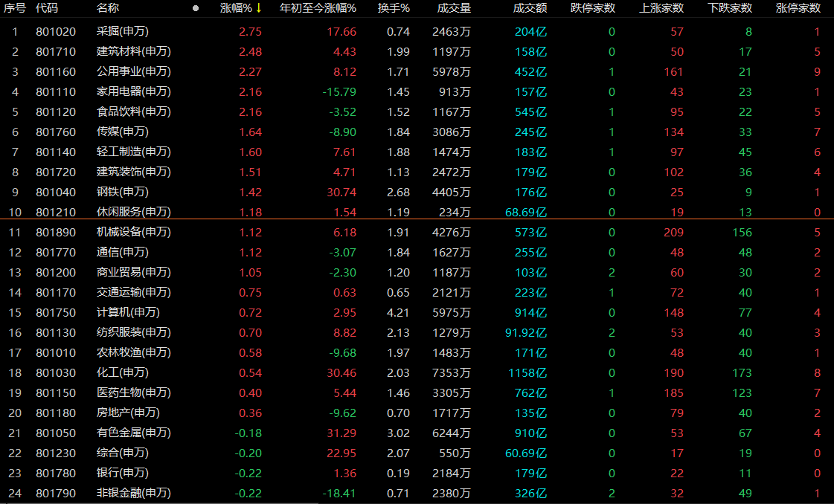
Task: Select 传媒(申万) sector name
Action: click(x=123, y=132)
